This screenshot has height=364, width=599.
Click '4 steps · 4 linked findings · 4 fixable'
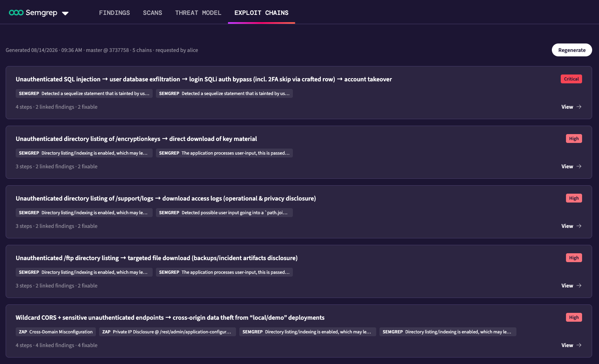coord(56,345)
